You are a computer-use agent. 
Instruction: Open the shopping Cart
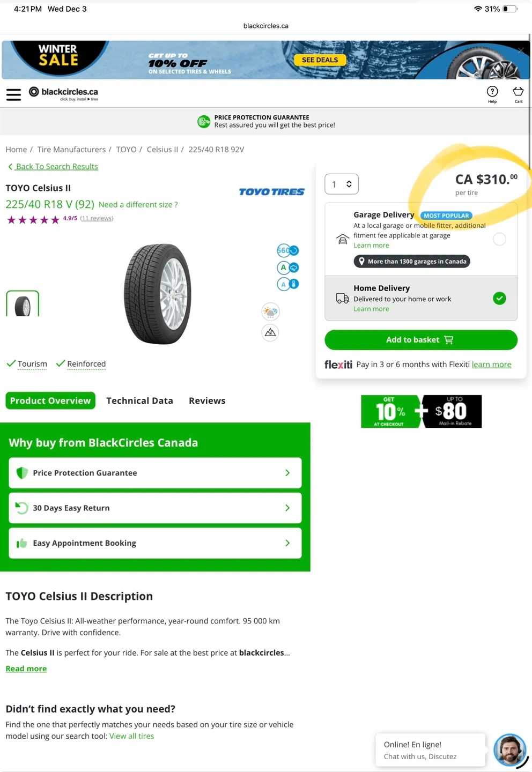point(518,92)
